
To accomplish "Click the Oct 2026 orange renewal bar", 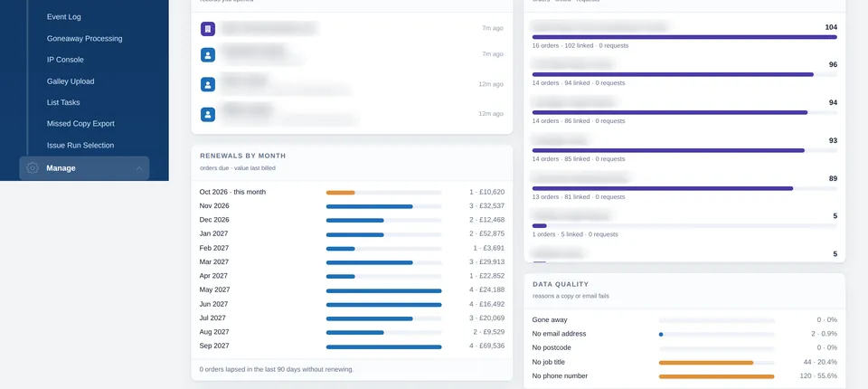I will point(341,193).
